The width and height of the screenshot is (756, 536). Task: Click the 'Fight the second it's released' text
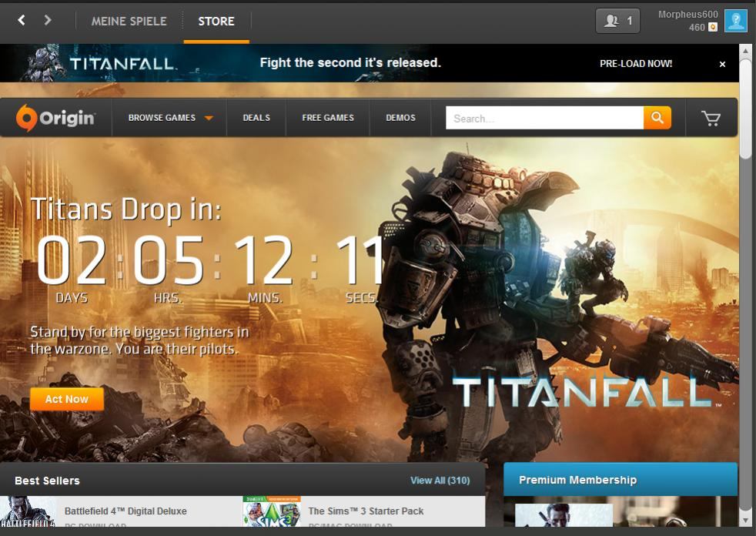click(350, 62)
